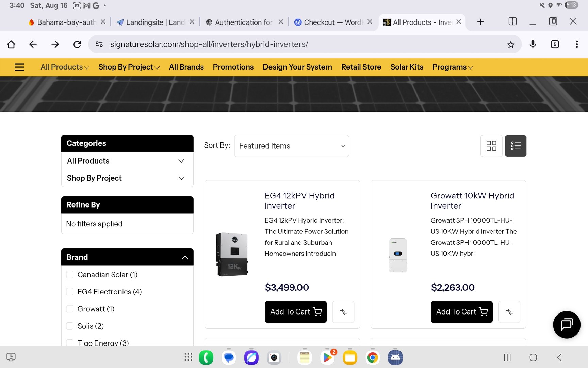Image resolution: width=588 pixels, height=368 pixels.
Task: Compare the Growatt 10kW Hybrid Inverter
Action: [509, 312]
